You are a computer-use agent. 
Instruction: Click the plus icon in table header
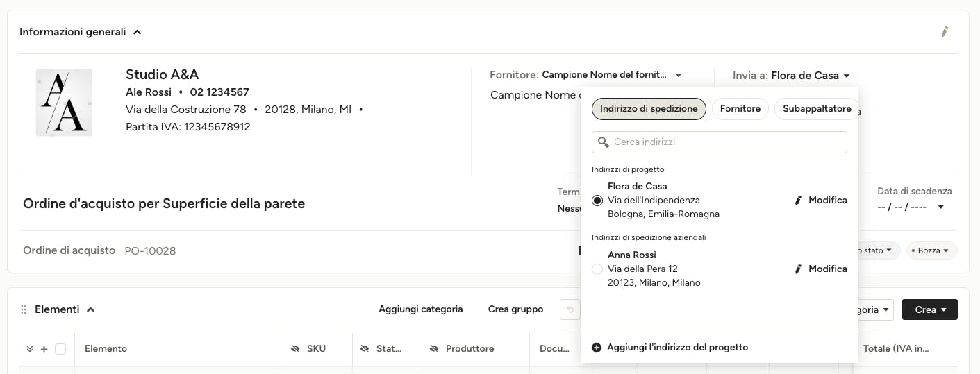click(x=44, y=349)
